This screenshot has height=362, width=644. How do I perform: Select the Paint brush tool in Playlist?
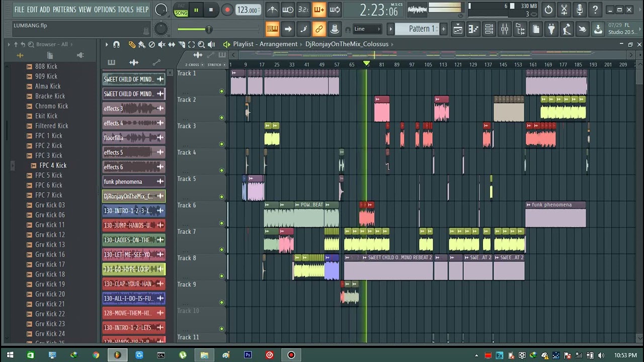141,44
